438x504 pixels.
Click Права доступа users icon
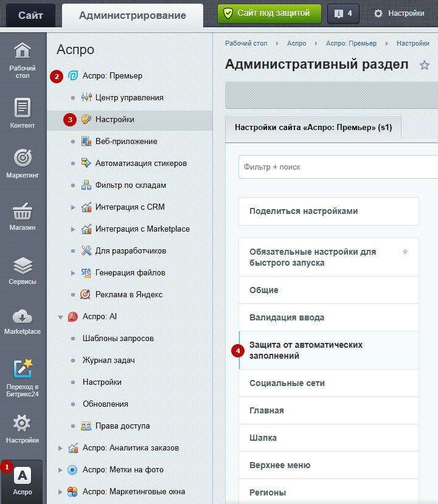tap(86, 426)
